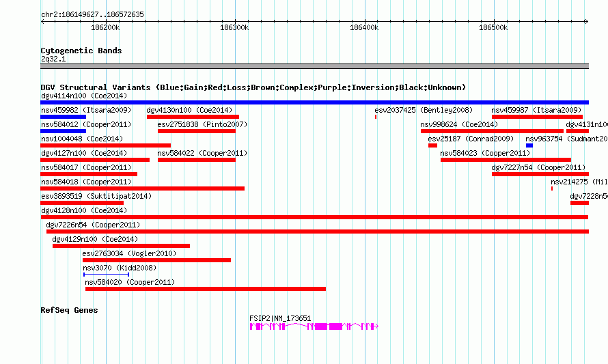Click the esv3893519 (Suktitipat2014) label
The width and height of the screenshot is (608, 364).
96,196
